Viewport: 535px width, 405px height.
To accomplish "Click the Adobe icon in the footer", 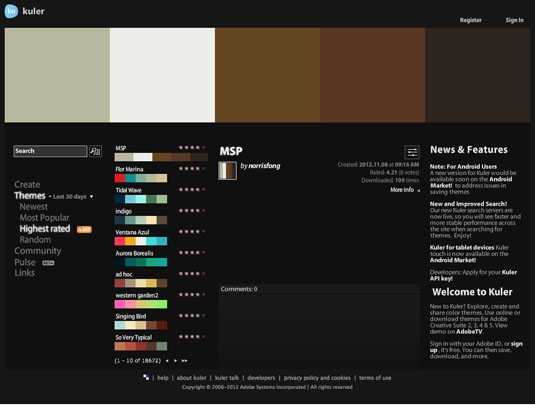I will pyautogui.click(x=146, y=377).
